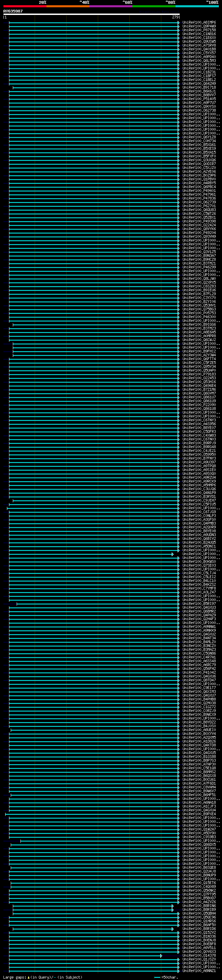Select the UniRef100_C0H734 label

(199, 141)
